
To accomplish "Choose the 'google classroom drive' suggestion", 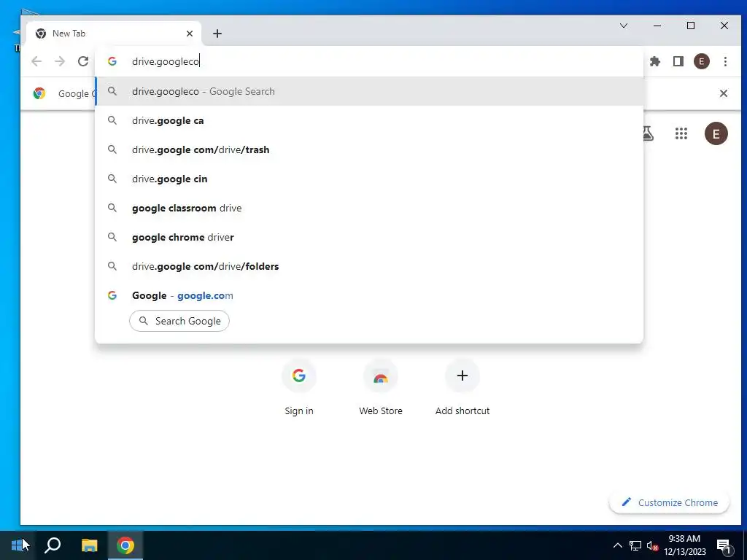I will tap(369, 208).
